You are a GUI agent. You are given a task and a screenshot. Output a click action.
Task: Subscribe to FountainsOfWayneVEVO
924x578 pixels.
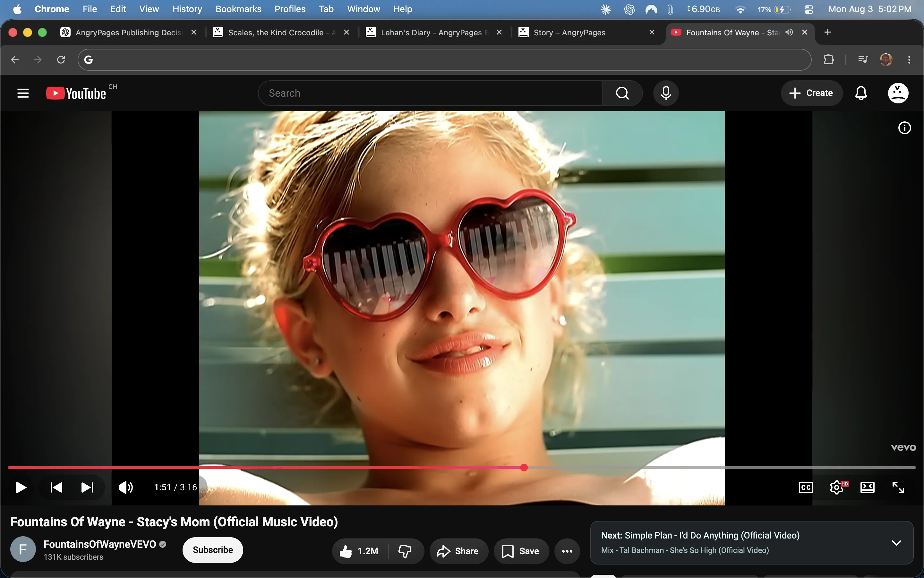[x=213, y=550]
